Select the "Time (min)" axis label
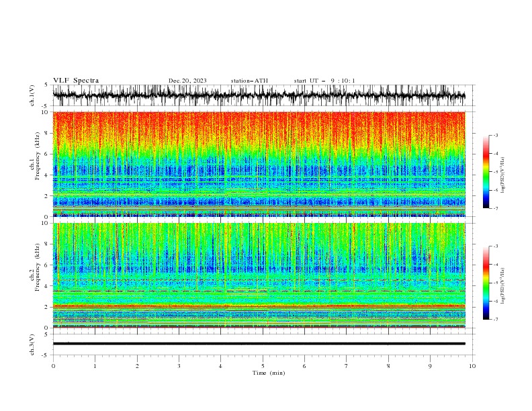 pos(269,373)
